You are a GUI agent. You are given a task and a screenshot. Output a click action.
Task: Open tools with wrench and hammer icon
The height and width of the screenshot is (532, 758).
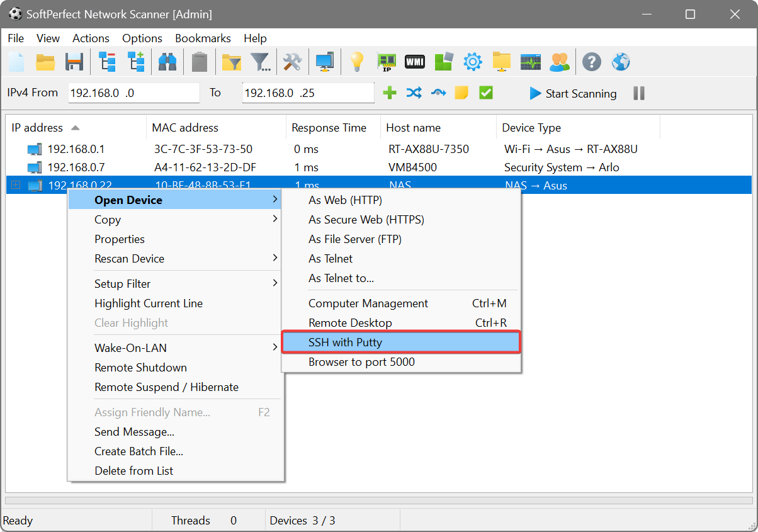click(x=293, y=62)
